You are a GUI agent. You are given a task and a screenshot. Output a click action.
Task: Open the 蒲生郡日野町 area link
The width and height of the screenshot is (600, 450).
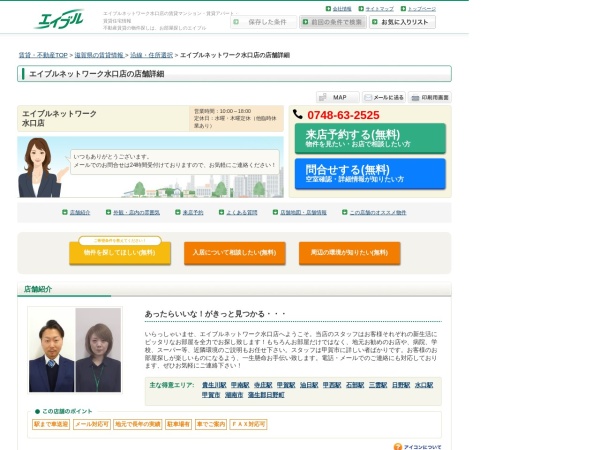[x=266, y=395]
